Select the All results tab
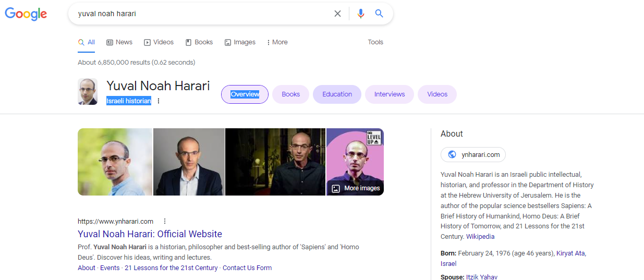Image resolution: width=644 pixels, height=280 pixels. pos(87,42)
